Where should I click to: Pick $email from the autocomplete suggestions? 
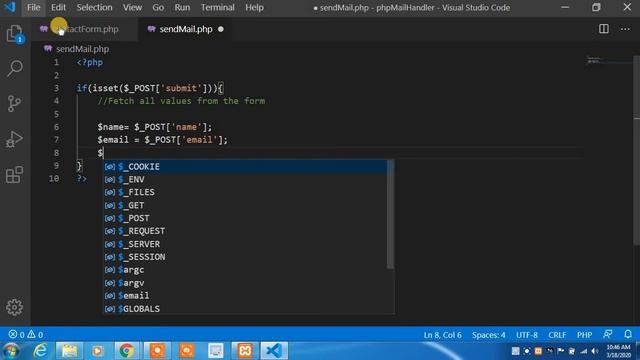pyautogui.click(x=245, y=296)
